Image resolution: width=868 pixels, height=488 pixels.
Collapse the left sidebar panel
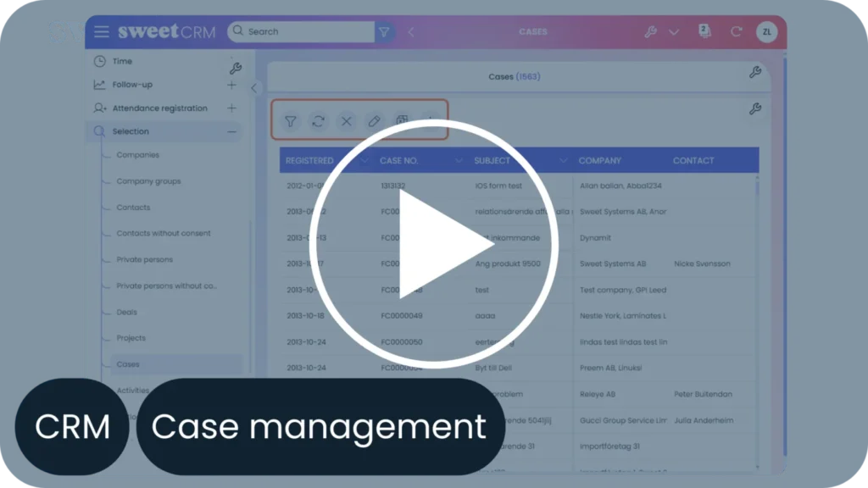(253, 88)
